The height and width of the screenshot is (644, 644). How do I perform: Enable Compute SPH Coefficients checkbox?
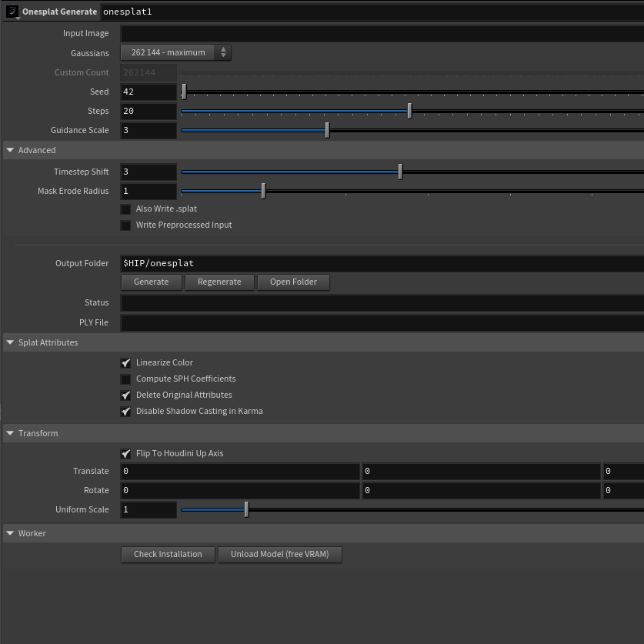pyautogui.click(x=125, y=379)
